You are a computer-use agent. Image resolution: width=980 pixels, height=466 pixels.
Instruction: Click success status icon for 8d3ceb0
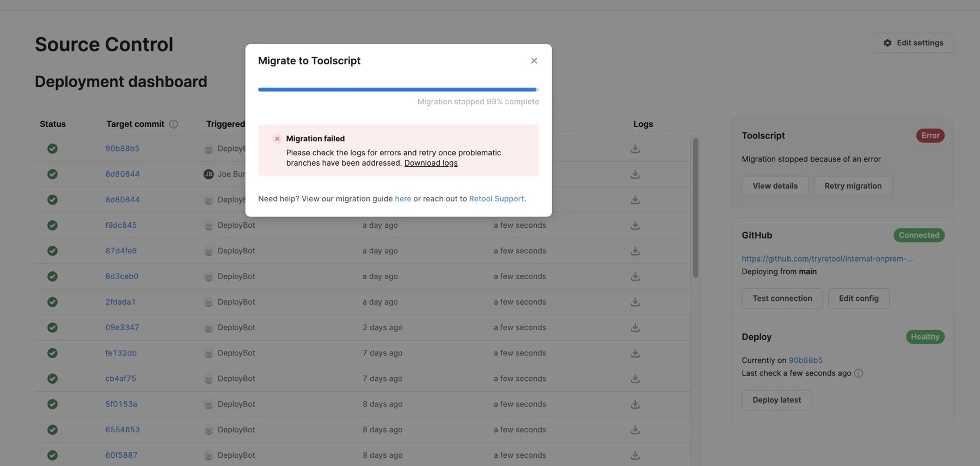[x=52, y=276]
